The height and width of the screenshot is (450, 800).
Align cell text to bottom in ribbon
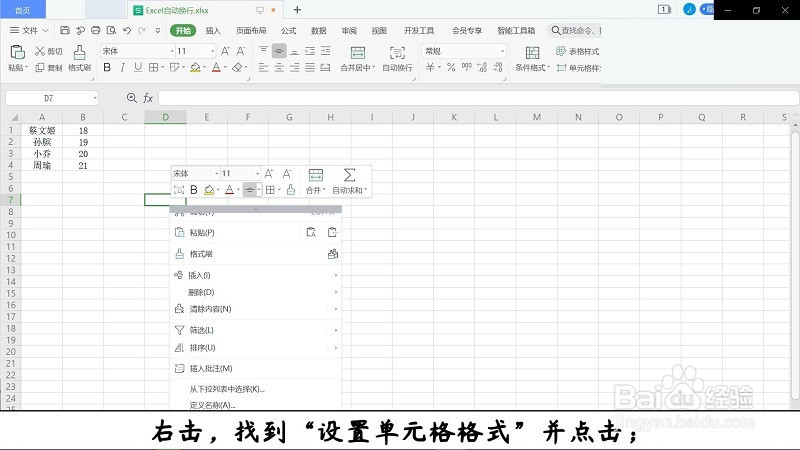294,51
